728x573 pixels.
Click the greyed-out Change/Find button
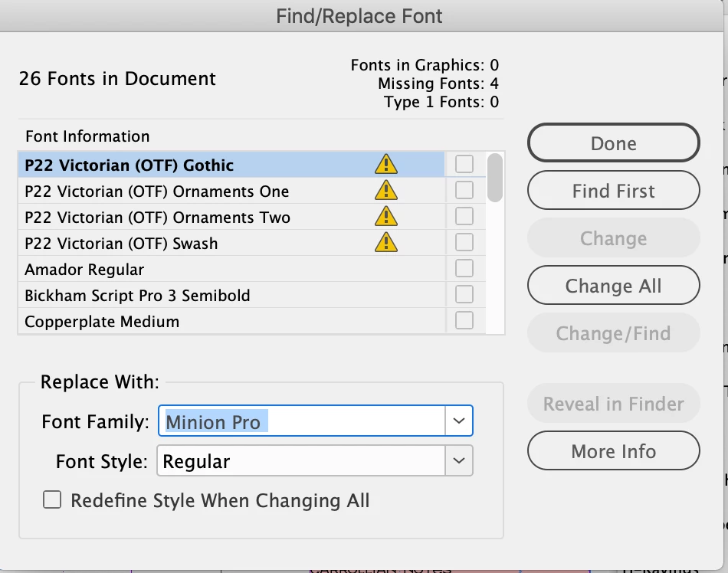613,332
